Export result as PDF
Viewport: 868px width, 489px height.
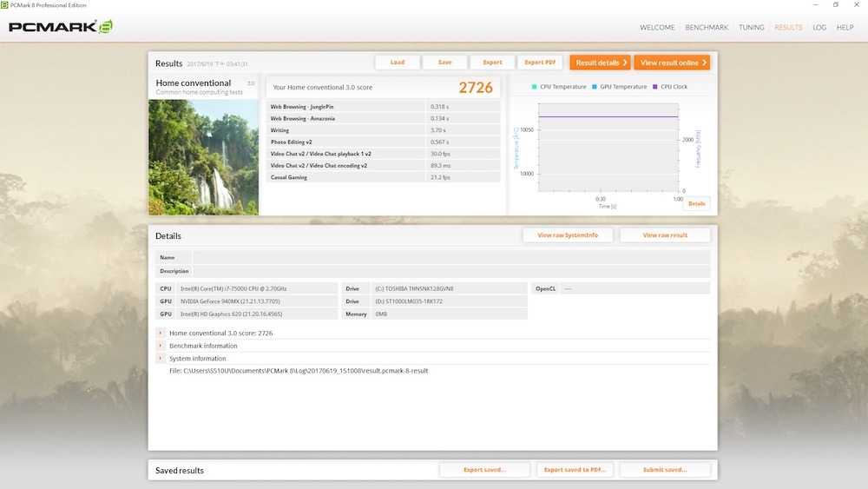click(540, 63)
